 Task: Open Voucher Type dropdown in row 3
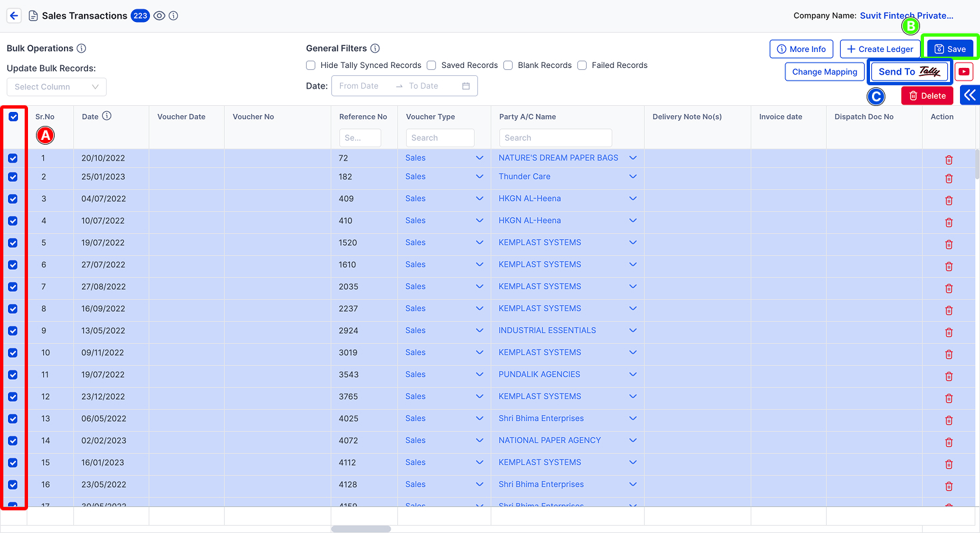click(x=479, y=199)
